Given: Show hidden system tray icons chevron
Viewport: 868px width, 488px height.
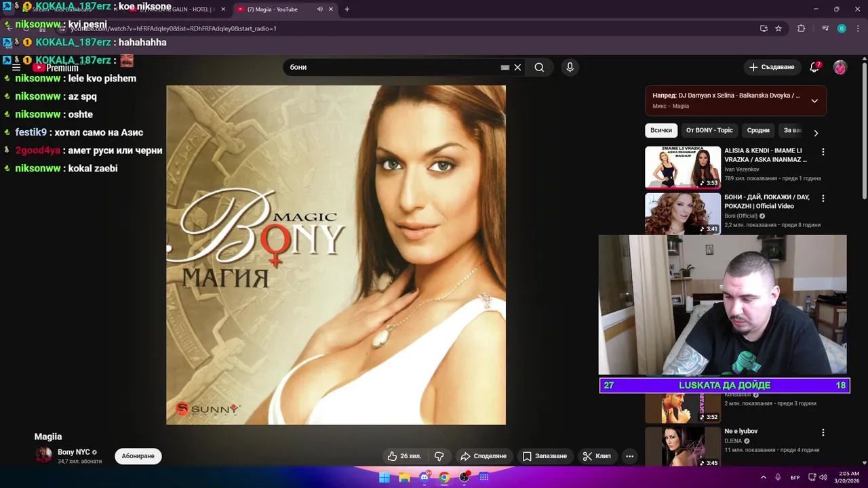Looking at the screenshot, I should click(763, 477).
